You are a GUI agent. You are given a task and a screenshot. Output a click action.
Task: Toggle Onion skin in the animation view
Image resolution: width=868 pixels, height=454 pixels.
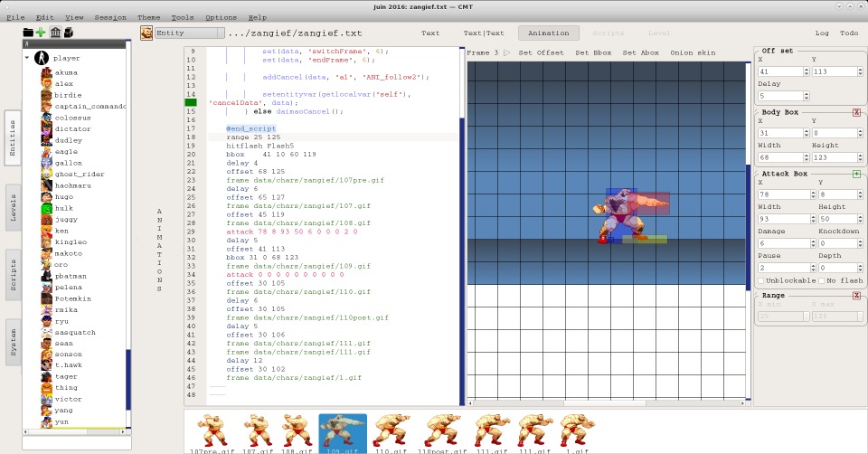[x=693, y=53]
